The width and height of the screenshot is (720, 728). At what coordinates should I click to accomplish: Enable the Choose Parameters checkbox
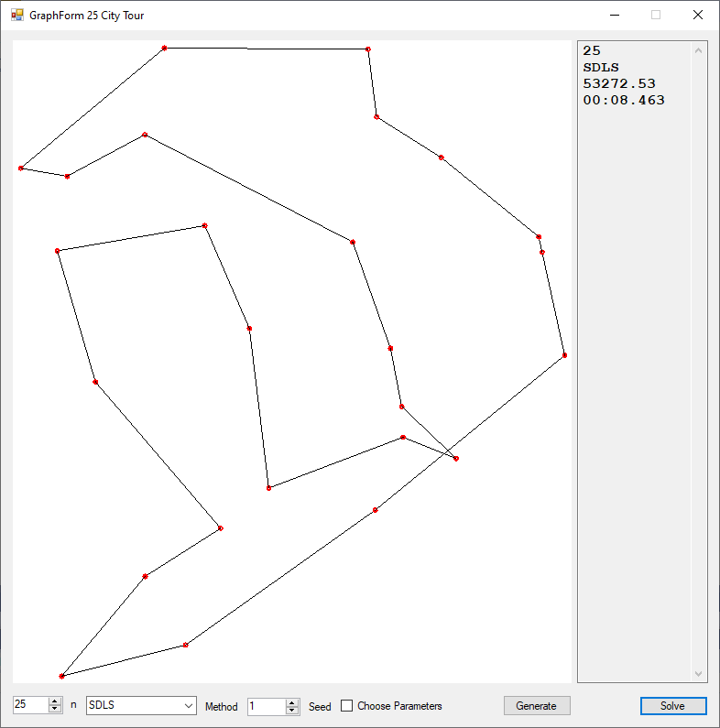point(347,706)
